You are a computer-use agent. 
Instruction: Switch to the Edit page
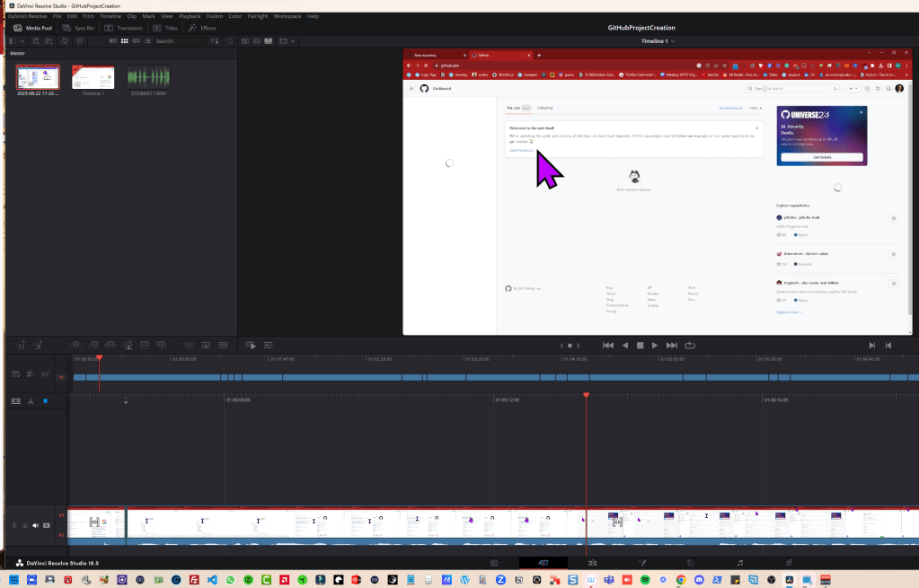(x=593, y=563)
